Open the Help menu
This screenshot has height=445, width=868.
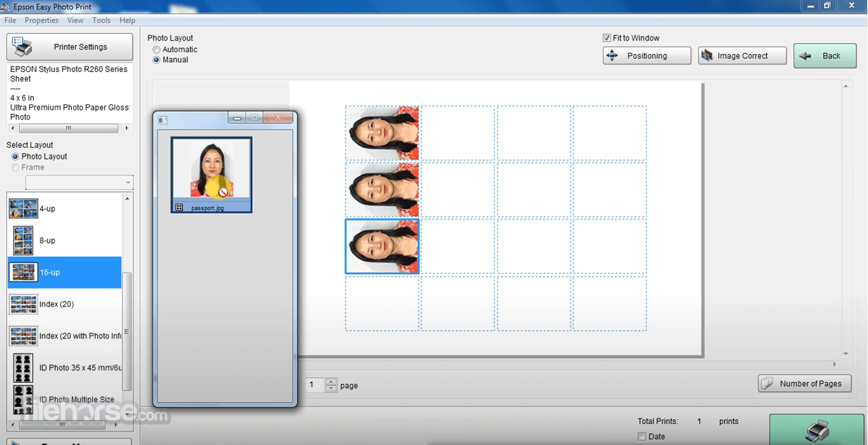tap(127, 20)
